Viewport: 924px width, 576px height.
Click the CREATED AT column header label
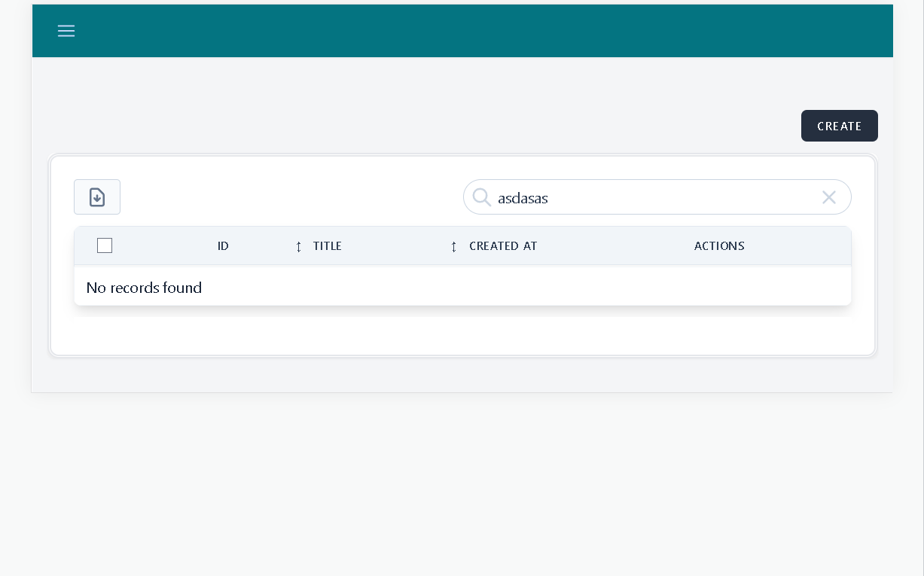click(x=503, y=246)
